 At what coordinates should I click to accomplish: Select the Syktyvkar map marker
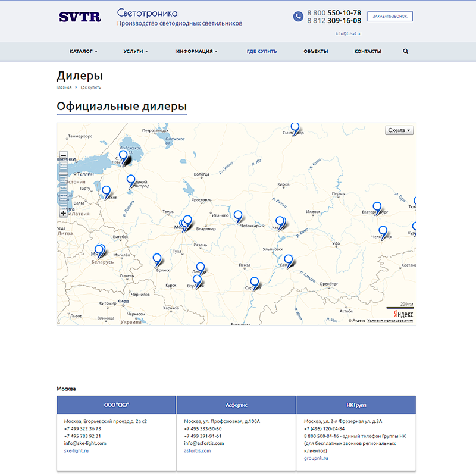295,129
